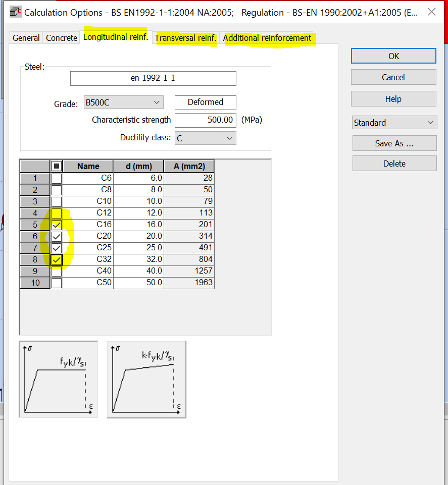Save settings using Save As button
The width and height of the screenshot is (448, 485).
coord(394,143)
